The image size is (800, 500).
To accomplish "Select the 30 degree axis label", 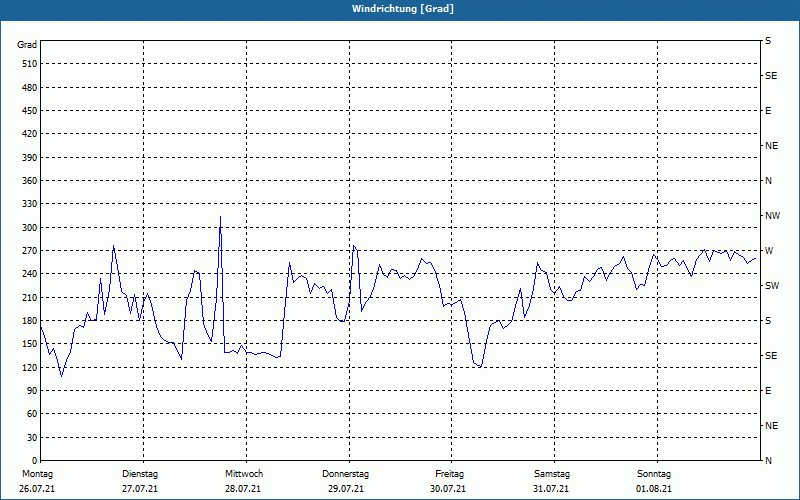I will [32, 437].
